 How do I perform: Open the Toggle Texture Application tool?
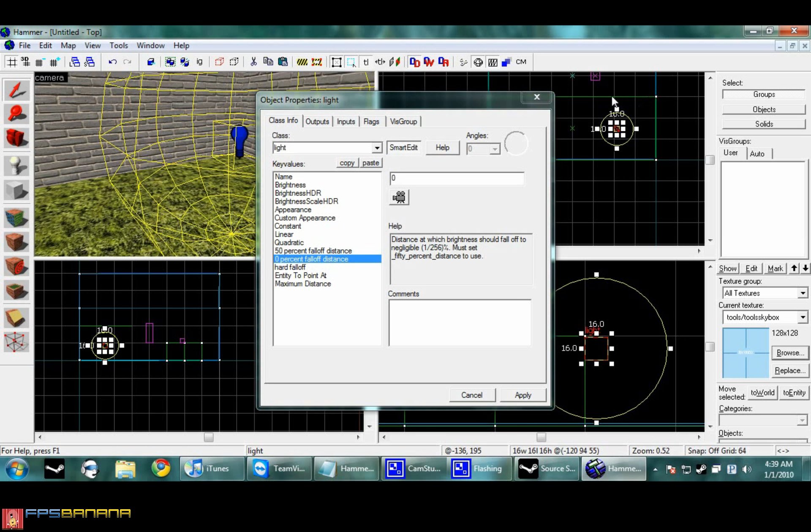(x=16, y=218)
